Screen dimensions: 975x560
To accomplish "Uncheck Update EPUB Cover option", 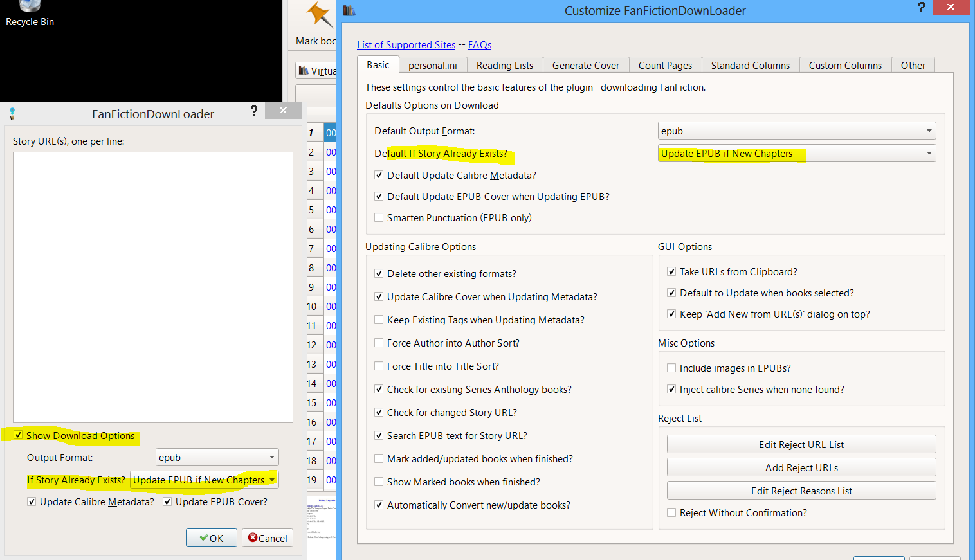I will (x=167, y=501).
